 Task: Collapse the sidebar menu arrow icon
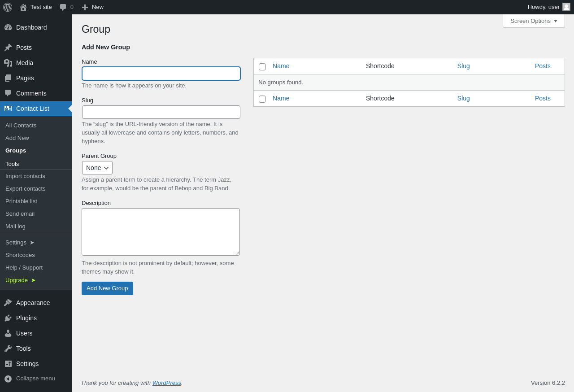coord(8,379)
